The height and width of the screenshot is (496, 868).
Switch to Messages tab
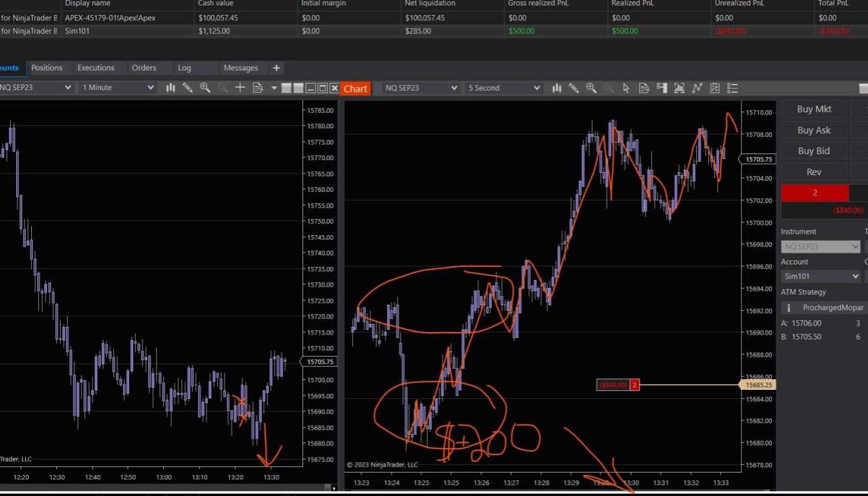241,68
